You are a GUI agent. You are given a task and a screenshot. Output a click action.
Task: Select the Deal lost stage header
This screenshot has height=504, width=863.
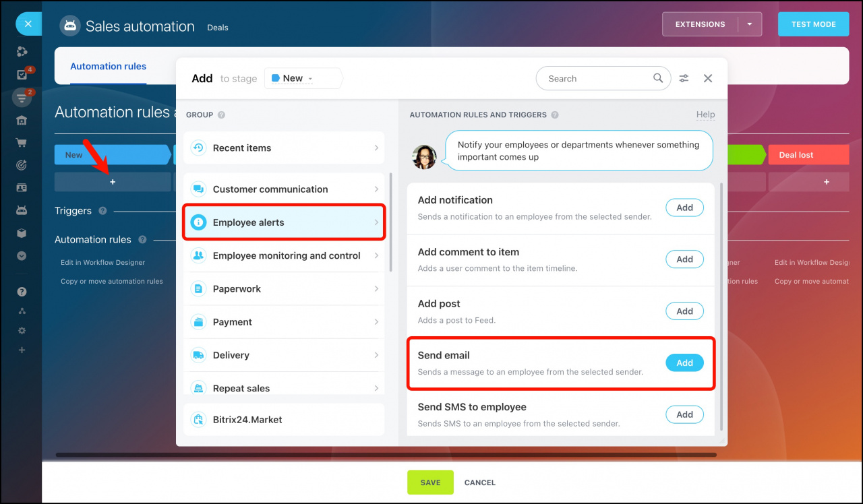tap(808, 155)
